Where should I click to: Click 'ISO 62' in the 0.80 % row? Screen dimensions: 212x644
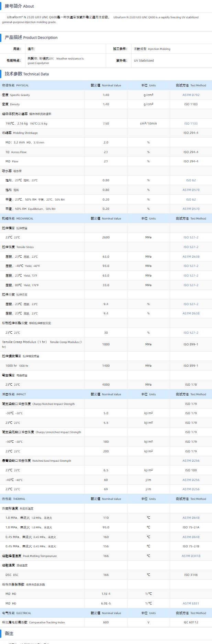click(x=191, y=180)
